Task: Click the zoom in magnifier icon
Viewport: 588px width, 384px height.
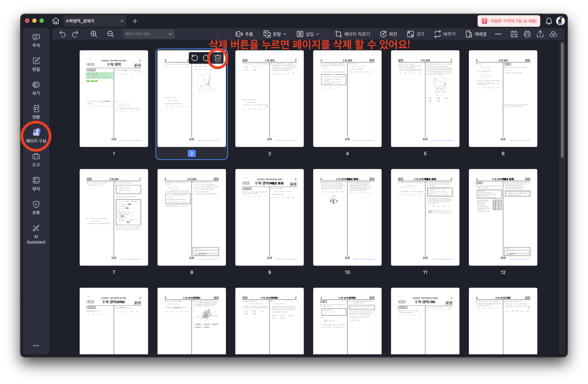Action: [94, 34]
